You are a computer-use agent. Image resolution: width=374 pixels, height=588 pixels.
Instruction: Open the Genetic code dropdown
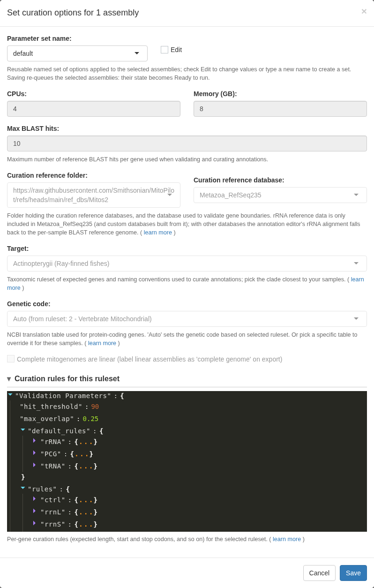(x=187, y=319)
